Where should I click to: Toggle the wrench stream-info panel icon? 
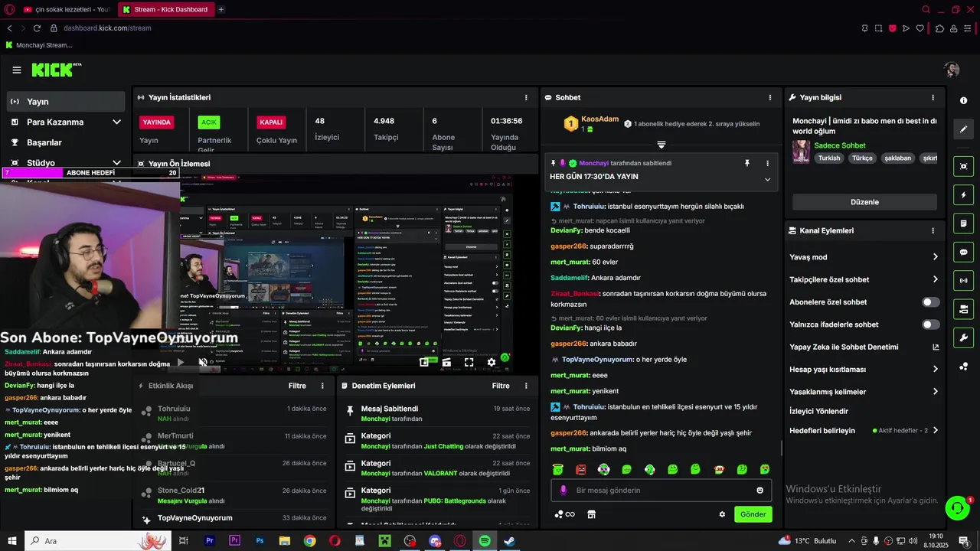tap(963, 337)
